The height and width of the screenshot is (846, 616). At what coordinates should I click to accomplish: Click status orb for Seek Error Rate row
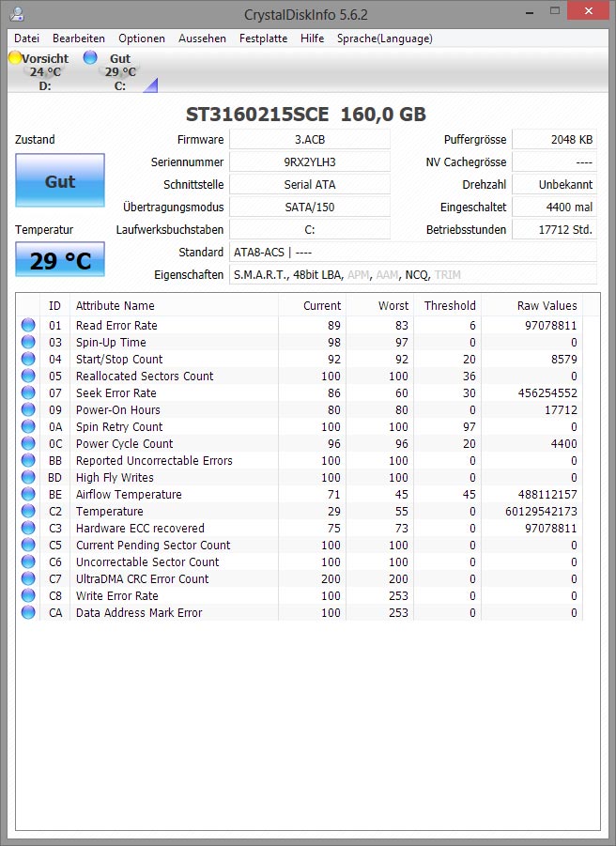(x=28, y=392)
